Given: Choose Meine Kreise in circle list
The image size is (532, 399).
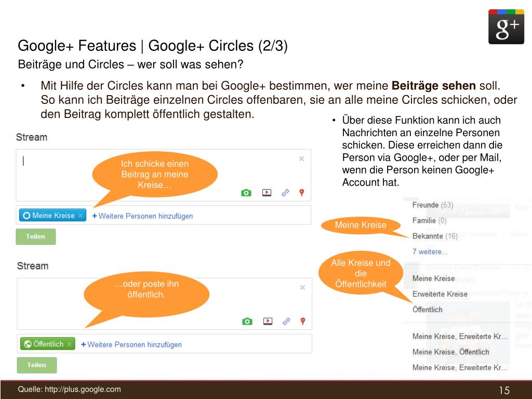Looking at the screenshot, I should [x=433, y=278].
